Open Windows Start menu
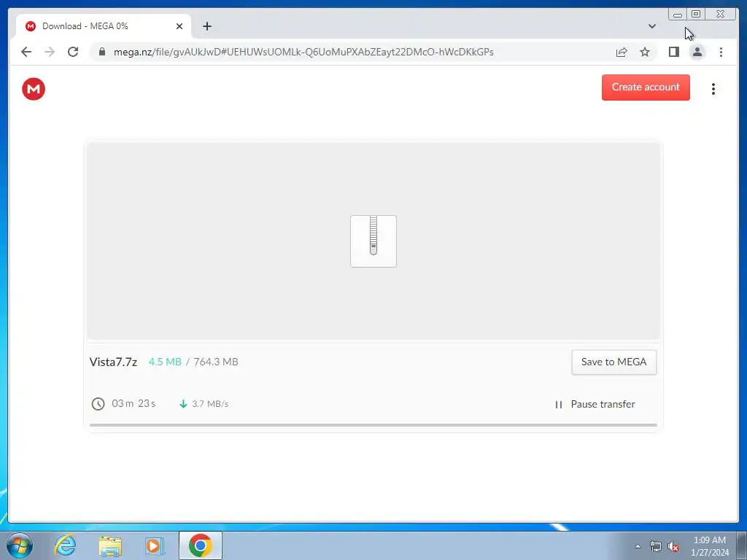This screenshot has height=560, width=747. click(x=20, y=545)
